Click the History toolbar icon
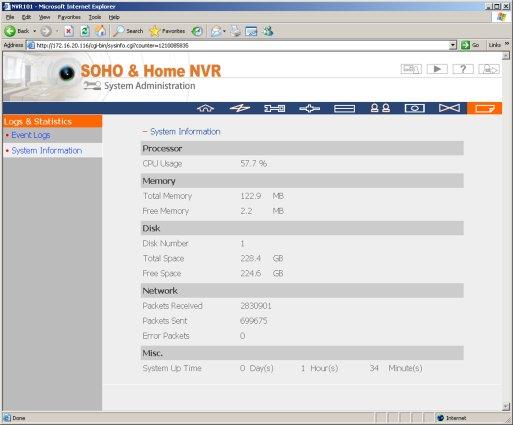The width and height of the screenshot is (513, 425). pyautogui.click(x=197, y=31)
